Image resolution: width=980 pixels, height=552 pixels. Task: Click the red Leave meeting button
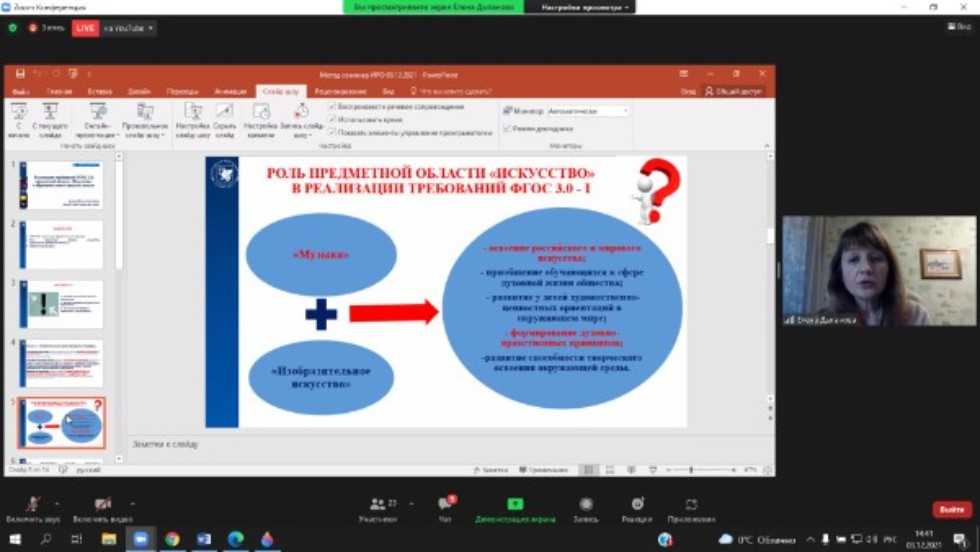[951, 510]
